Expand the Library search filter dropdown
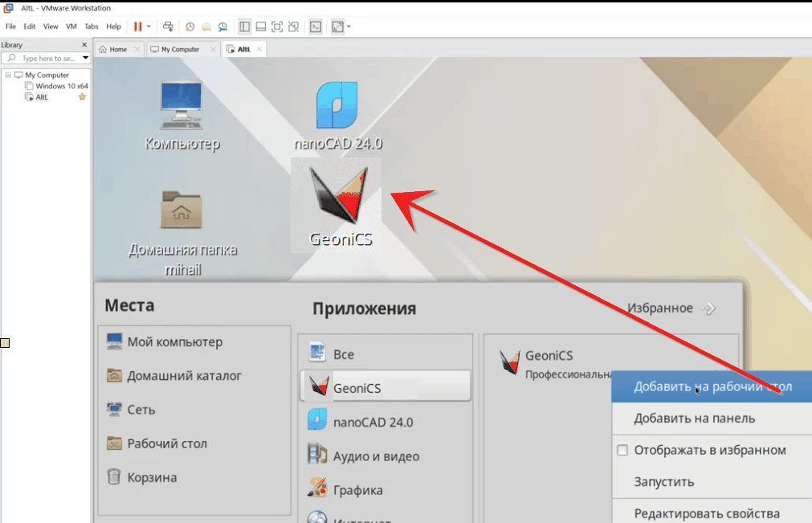Viewport: 812px width, 523px height. pos(85,58)
